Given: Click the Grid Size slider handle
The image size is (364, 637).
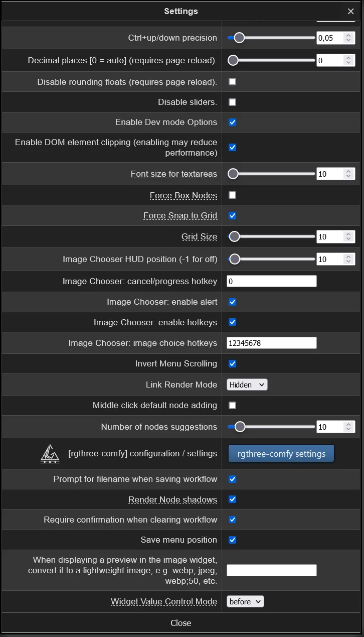Looking at the screenshot, I should [234, 236].
